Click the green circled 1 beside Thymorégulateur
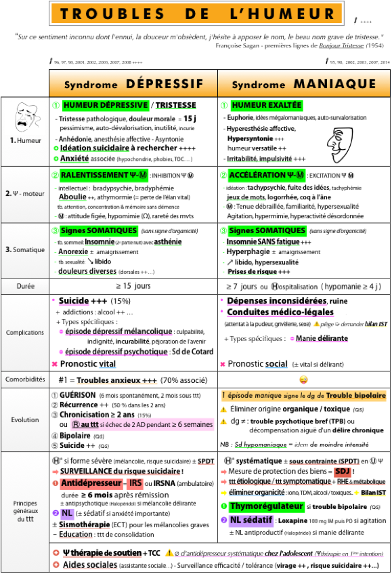 pos(224,506)
